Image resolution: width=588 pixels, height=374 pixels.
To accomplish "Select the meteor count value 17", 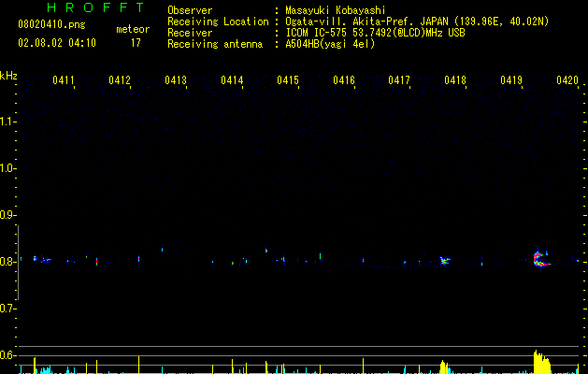I will [136, 43].
